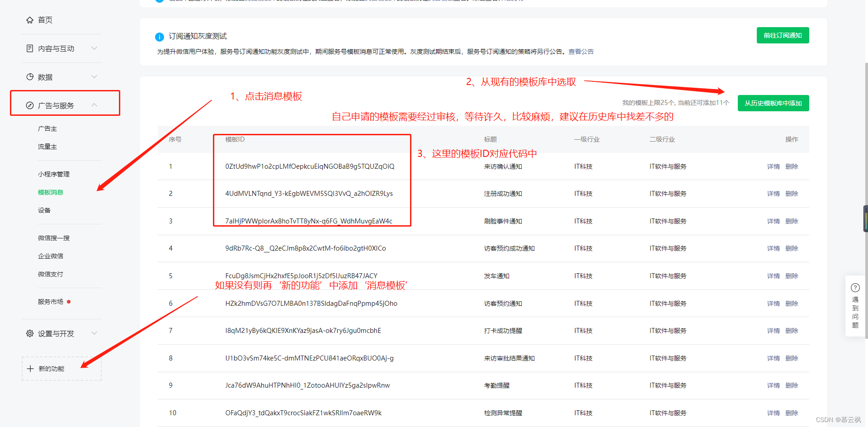
Task: Click the 访客预约通知 title cell
Action: tap(503, 304)
